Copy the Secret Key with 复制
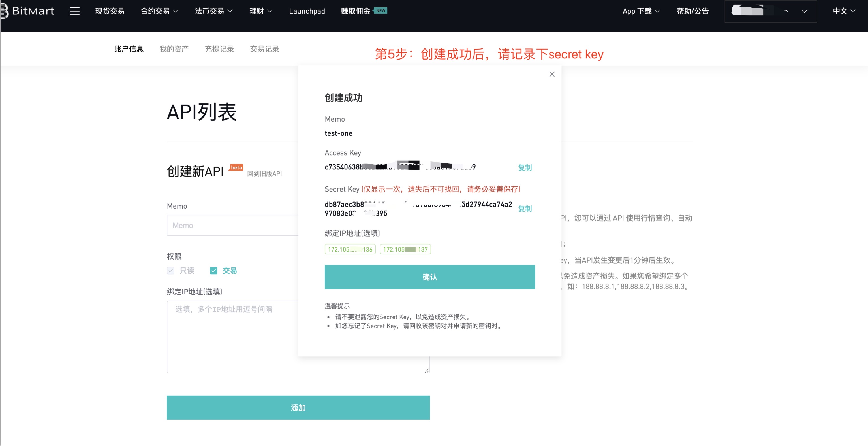The width and height of the screenshot is (868, 446). click(x=525, y=209)
